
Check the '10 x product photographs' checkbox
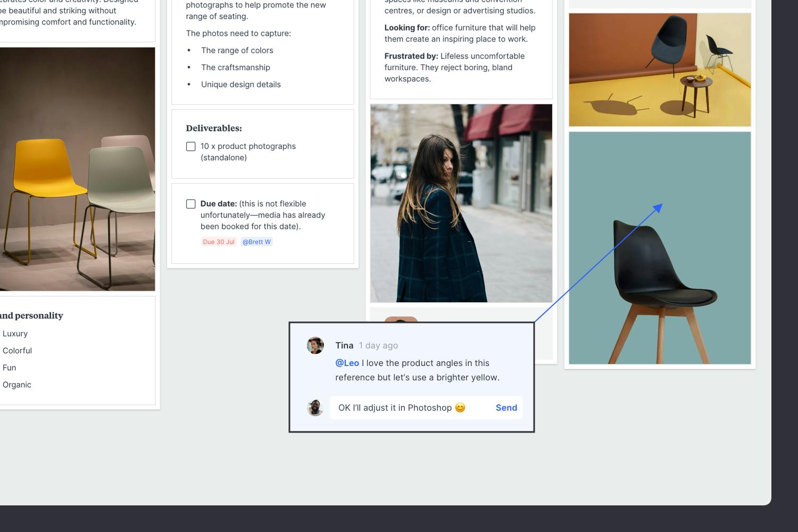pos(191,146)
